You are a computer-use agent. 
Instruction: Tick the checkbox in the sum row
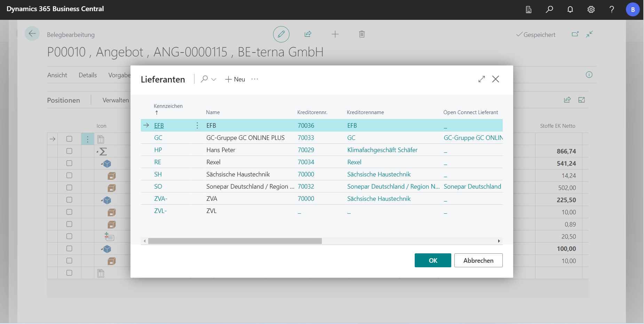point(69,151)
